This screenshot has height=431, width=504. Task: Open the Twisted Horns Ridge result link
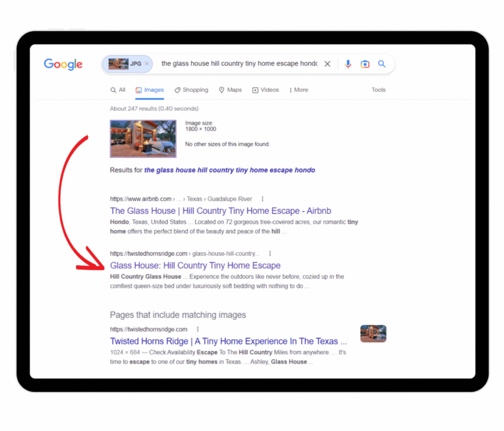click(228, 341)
